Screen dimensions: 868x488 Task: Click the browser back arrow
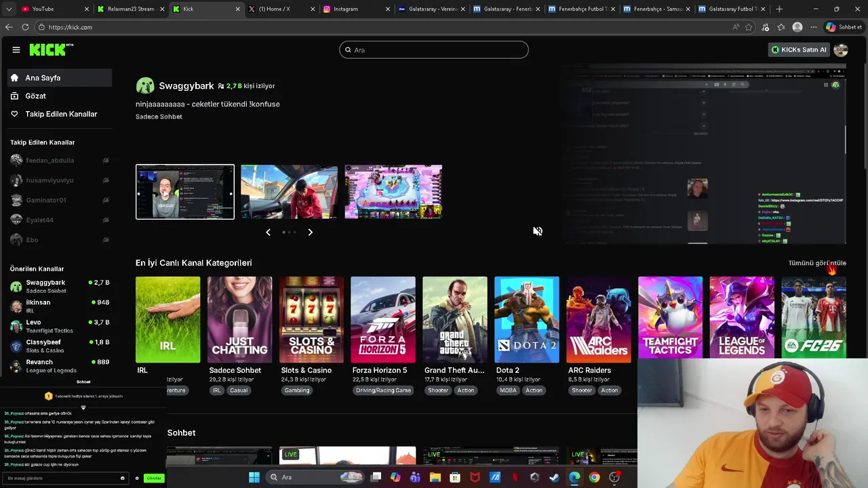point(9,27)
